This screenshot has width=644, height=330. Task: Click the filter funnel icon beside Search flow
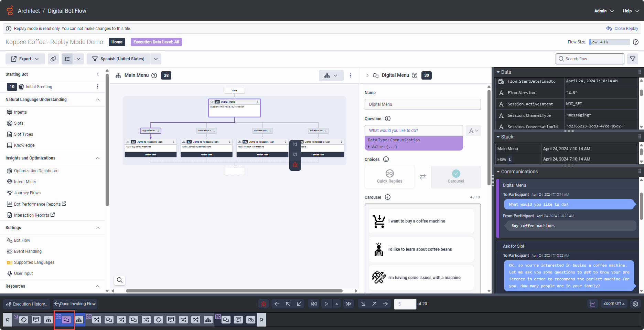pyautogui.click(x=633, y=59)
